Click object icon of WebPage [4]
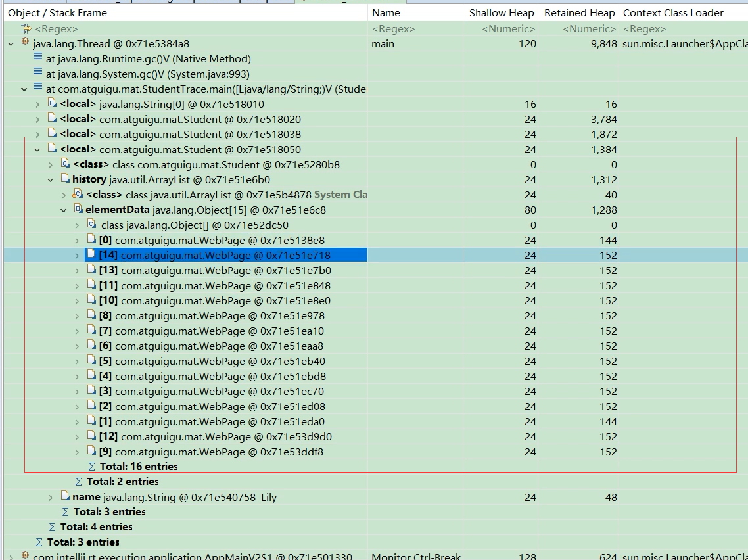The height and width of the screenshot is (560, 748). tap(91, 375)
